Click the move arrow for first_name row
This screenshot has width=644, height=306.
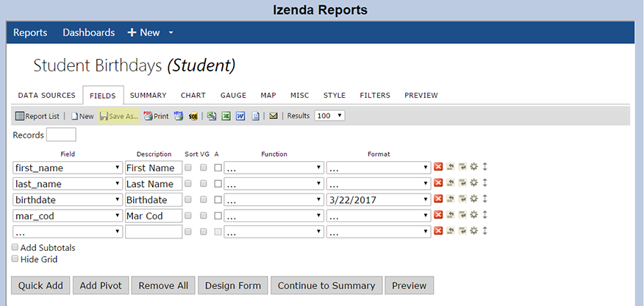[x=484, y=167]
